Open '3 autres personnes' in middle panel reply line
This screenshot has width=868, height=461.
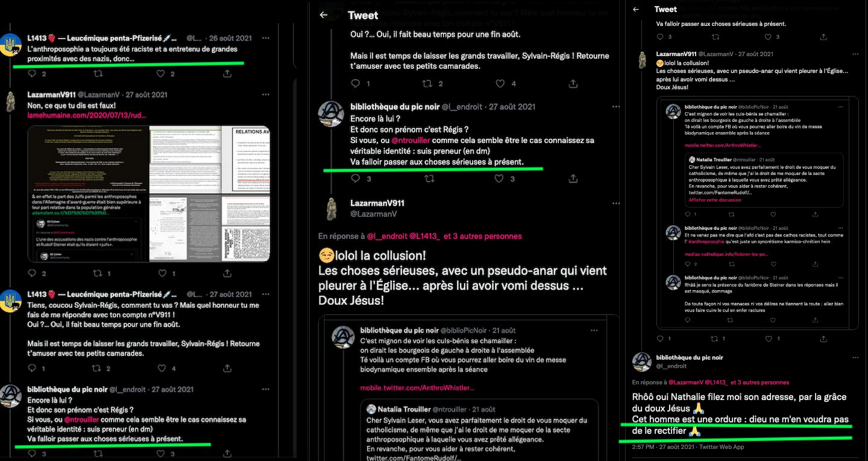click(x=483, y=236)
